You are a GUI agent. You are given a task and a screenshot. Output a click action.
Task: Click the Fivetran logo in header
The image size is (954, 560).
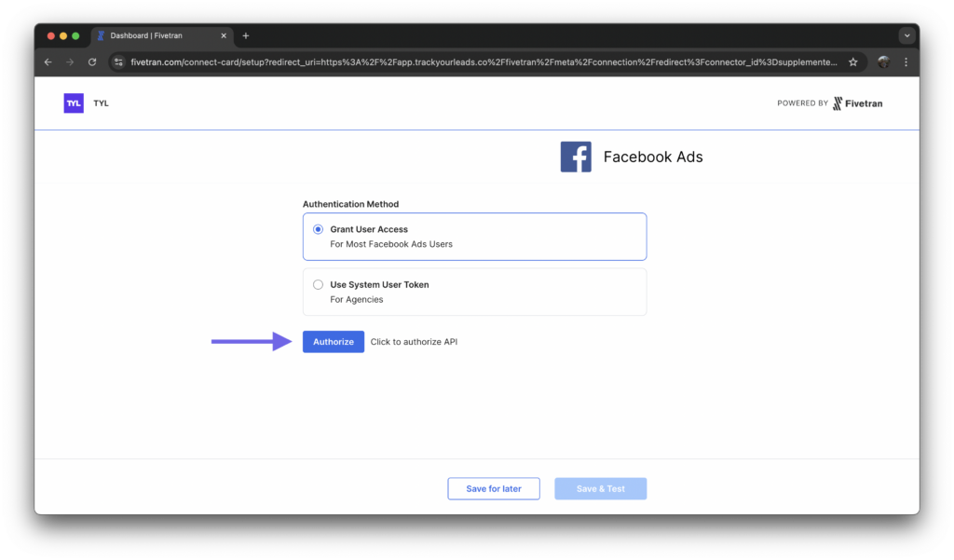point(858,103)
